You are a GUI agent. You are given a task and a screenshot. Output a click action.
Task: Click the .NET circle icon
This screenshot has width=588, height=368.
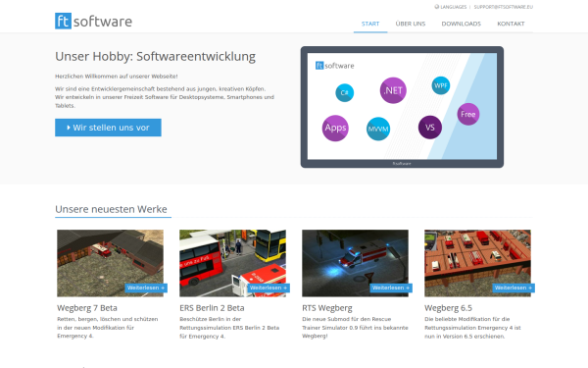[x=393, y=90]
